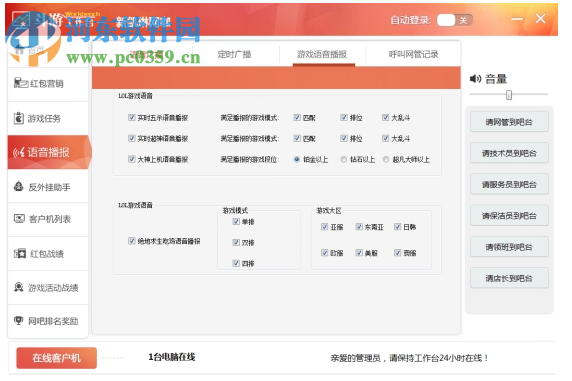
Task: Switch to the 定时广播 tab
Action: point(235,55)
